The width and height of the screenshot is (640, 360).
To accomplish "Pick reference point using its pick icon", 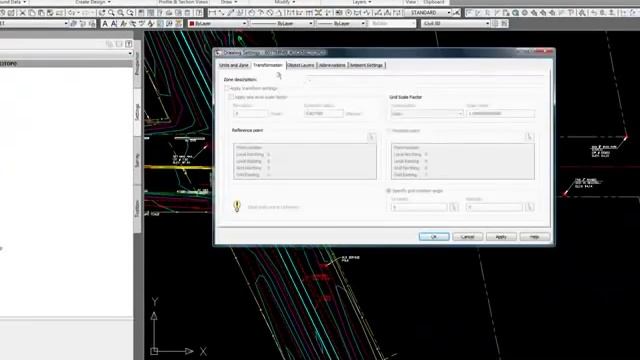I will (371, 137).
